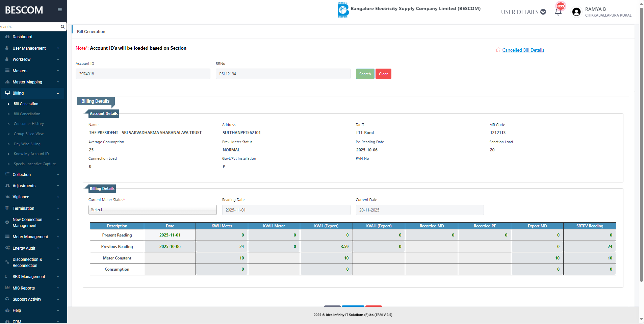Click the BESCOM logo in the header
This screenshot has width=644, height=324.
click(x=343, y=10)
